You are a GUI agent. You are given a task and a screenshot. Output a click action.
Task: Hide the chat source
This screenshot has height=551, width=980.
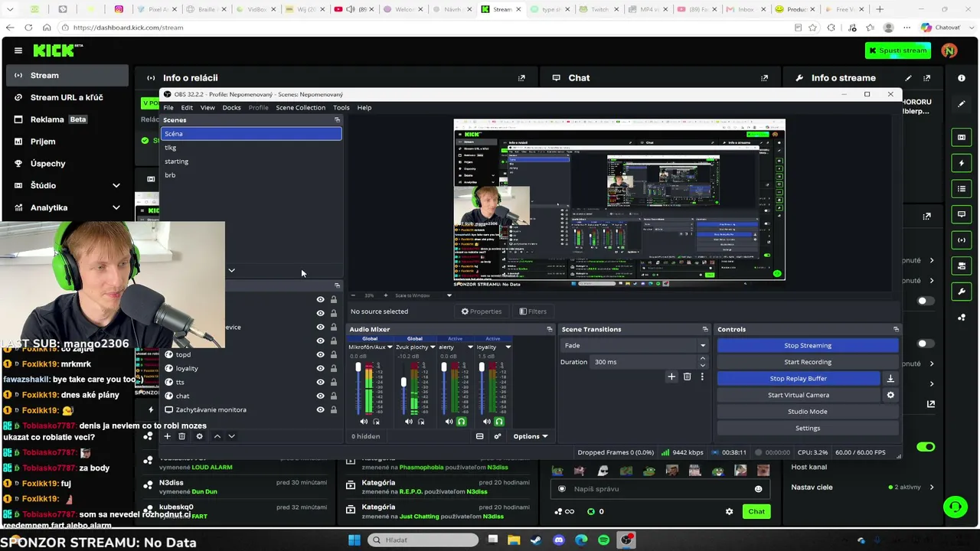320,396
